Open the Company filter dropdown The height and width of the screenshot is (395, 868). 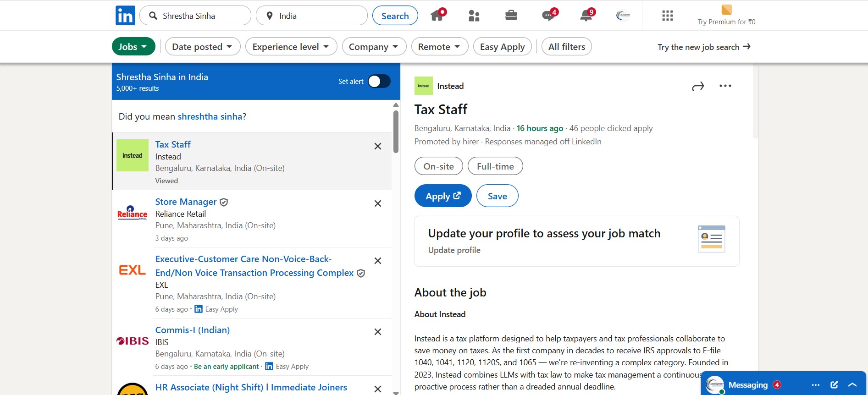374,46
